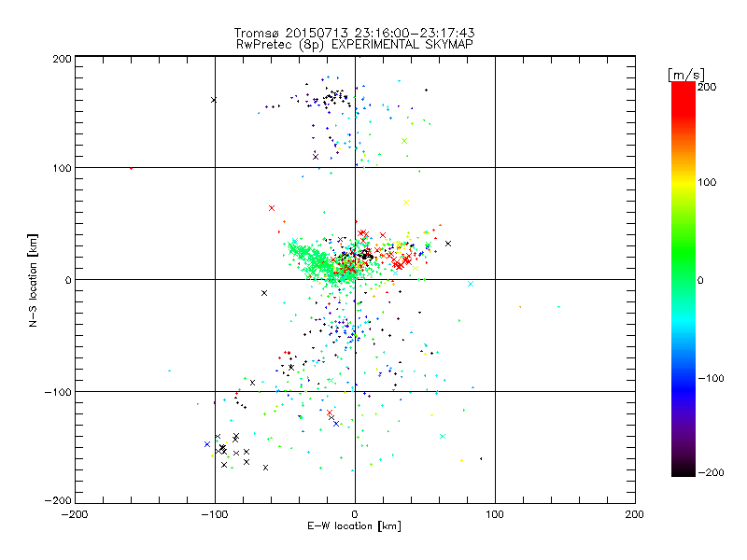Click the x-axis tick label '-200'
This screenshot has width=747, height=560.
tap(75, 514)
